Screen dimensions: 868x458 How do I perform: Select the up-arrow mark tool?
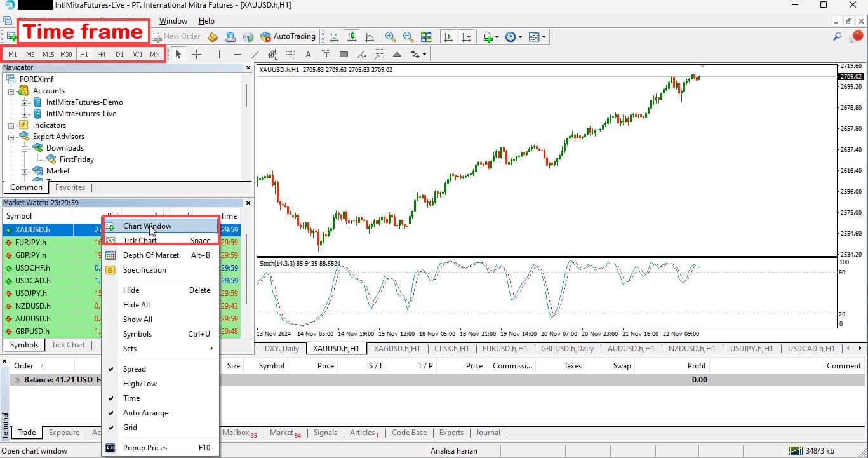click(397, 54)
